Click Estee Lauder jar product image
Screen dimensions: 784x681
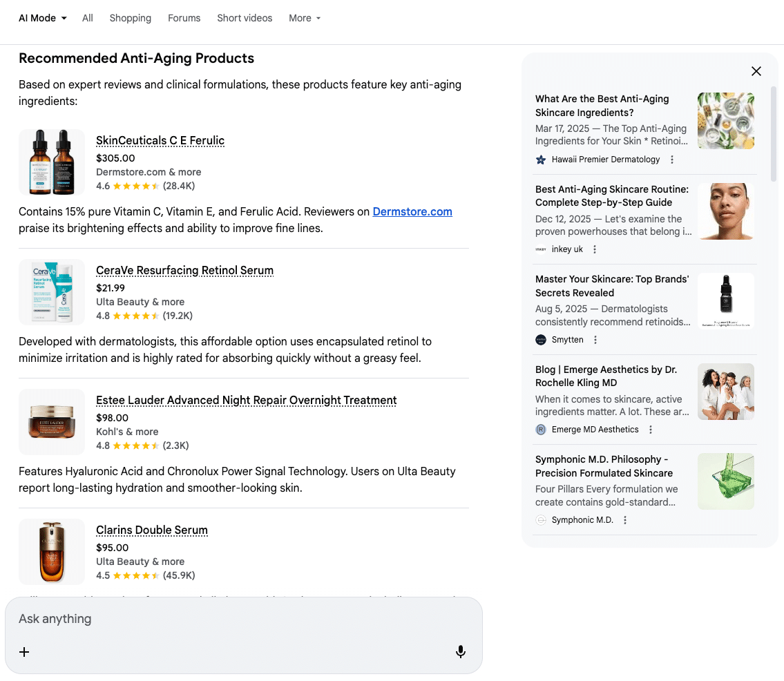(x=52, y=422)
